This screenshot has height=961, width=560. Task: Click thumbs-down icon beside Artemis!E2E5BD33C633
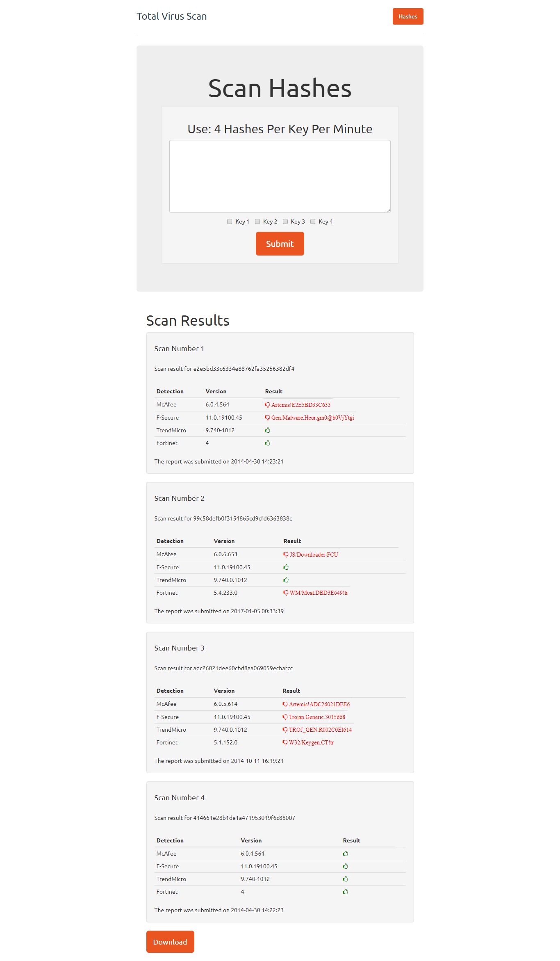(267, 405)
